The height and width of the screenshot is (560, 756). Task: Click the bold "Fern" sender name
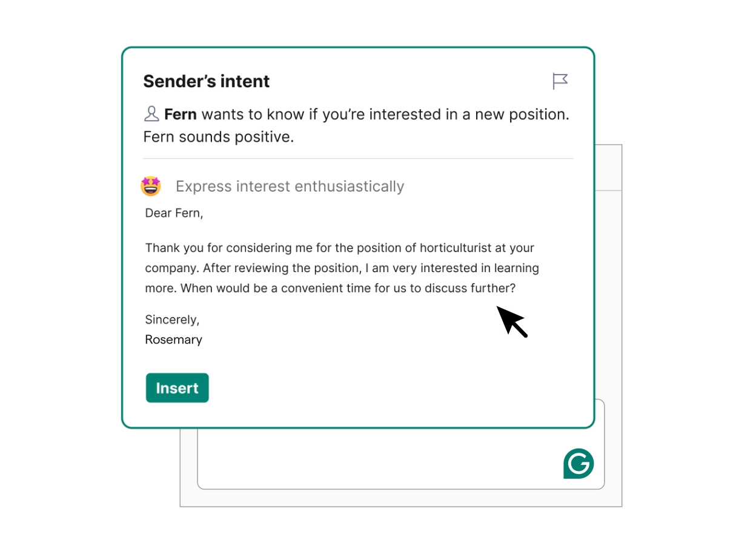(180, 115)
